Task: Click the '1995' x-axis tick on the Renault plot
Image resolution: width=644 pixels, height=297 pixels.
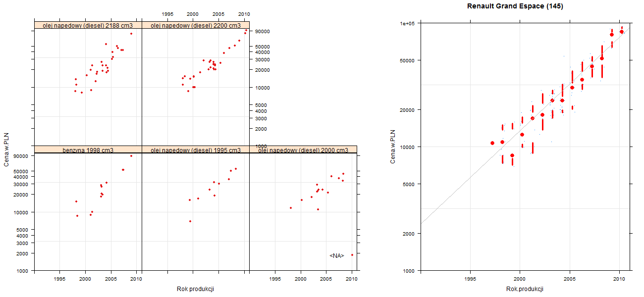Action: click(470, 279)
